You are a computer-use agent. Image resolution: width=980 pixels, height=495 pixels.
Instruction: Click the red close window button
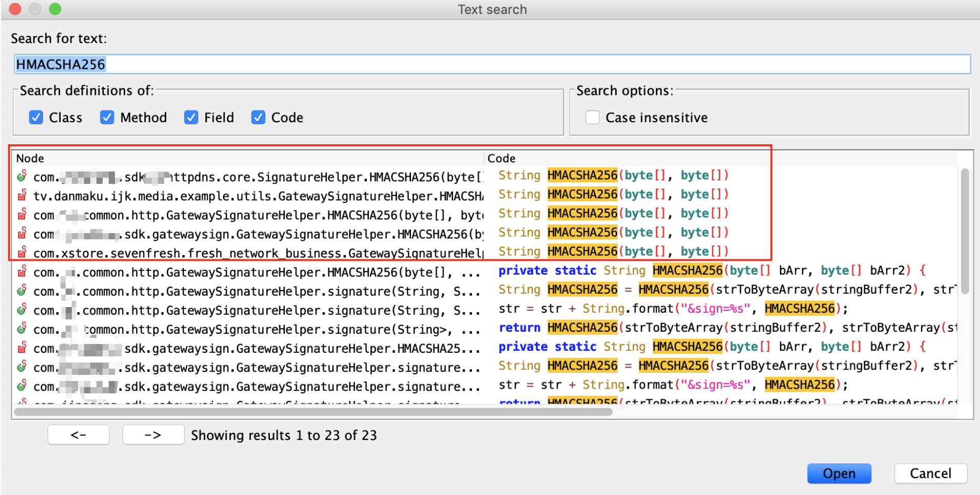[15, 9]
